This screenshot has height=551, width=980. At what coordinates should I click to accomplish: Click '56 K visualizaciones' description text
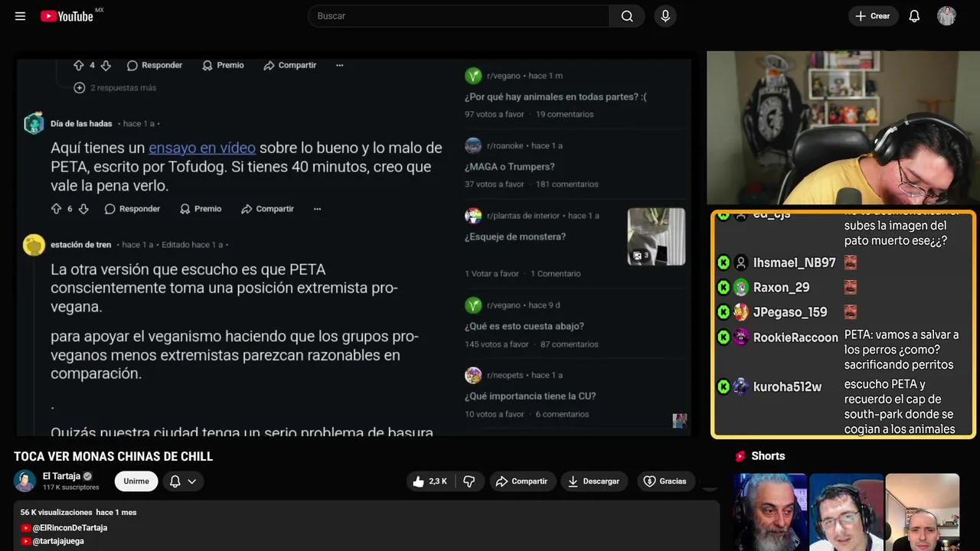tap(56, 513)
